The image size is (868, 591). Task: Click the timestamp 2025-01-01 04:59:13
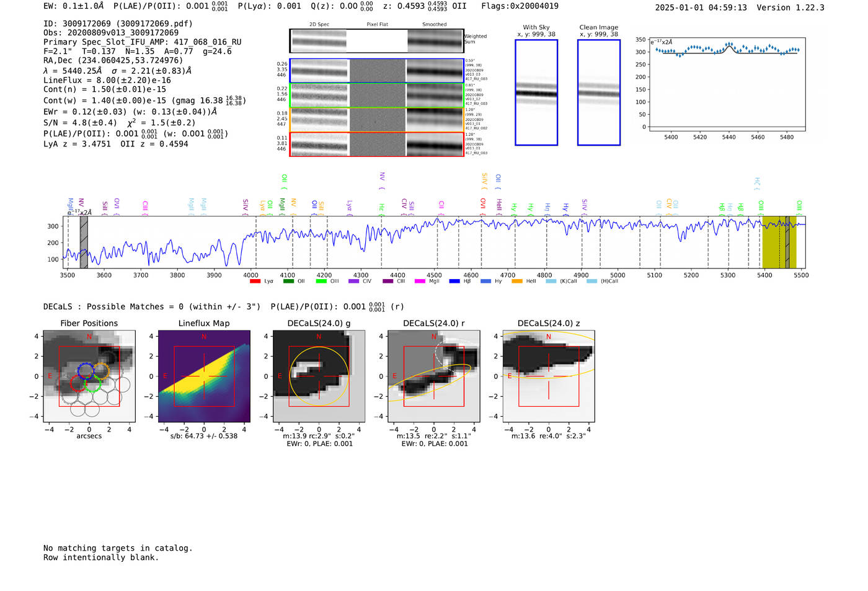click(701, 7)
